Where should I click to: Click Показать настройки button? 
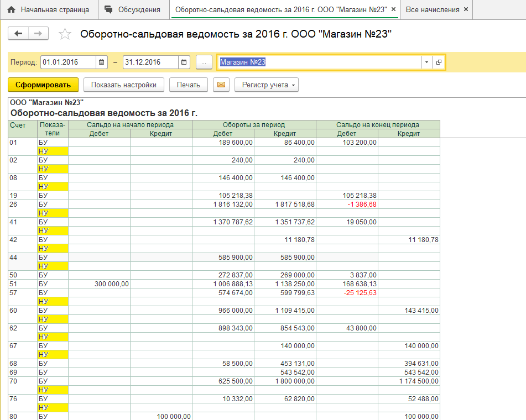coord(123,85)
